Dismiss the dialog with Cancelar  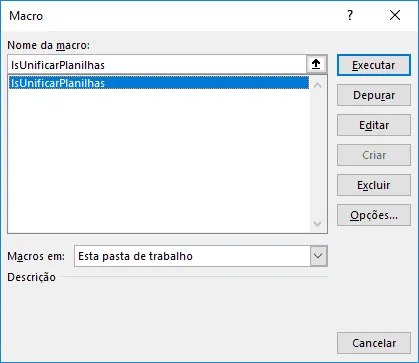pos(374,343)
